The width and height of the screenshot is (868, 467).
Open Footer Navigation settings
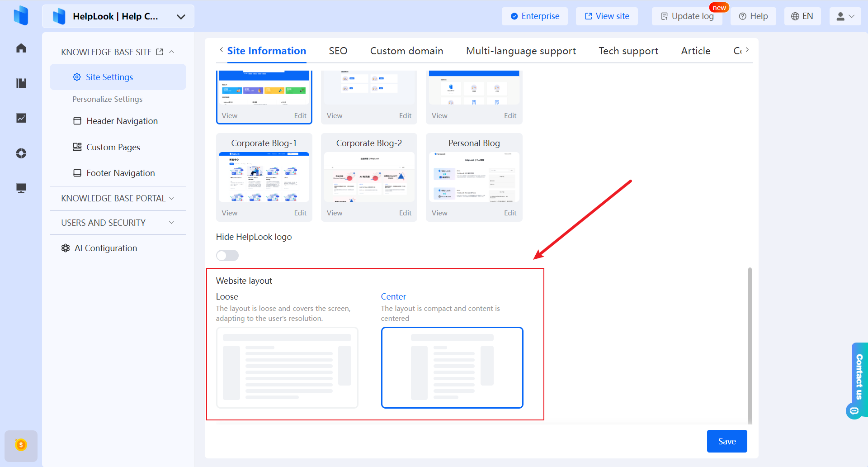click(118, 173)
